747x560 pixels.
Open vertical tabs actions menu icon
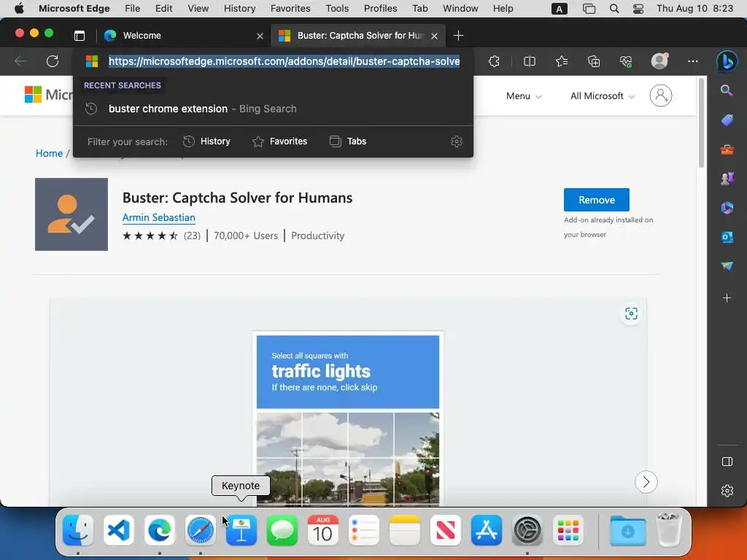tap(80, 36)
